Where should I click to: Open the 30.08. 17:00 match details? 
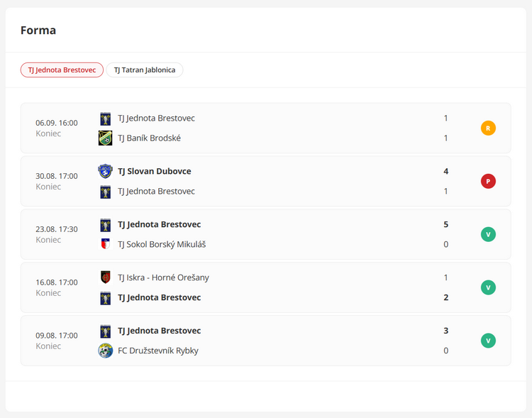point(266,182)
